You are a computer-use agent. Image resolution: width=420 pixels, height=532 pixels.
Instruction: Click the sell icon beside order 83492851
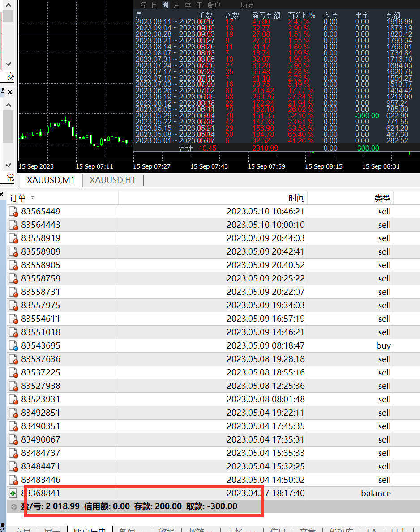pyautogui.click(x=13, y=413)
